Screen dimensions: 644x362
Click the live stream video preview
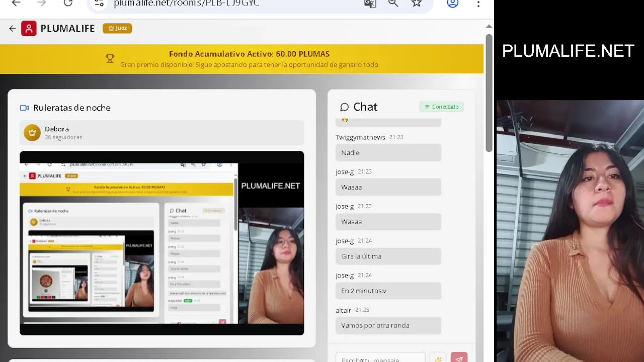pyautogui.click(x=162, y=243)
